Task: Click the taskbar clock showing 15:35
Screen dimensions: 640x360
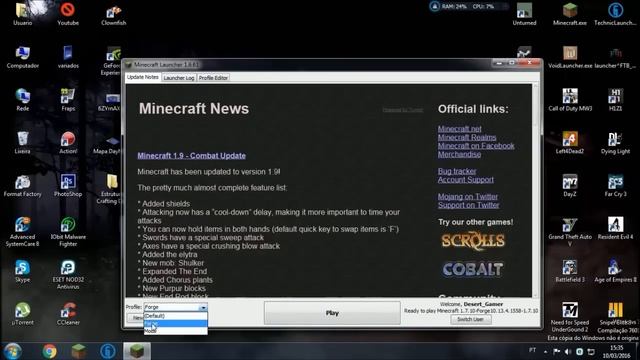Action: (x=617, y=351)
